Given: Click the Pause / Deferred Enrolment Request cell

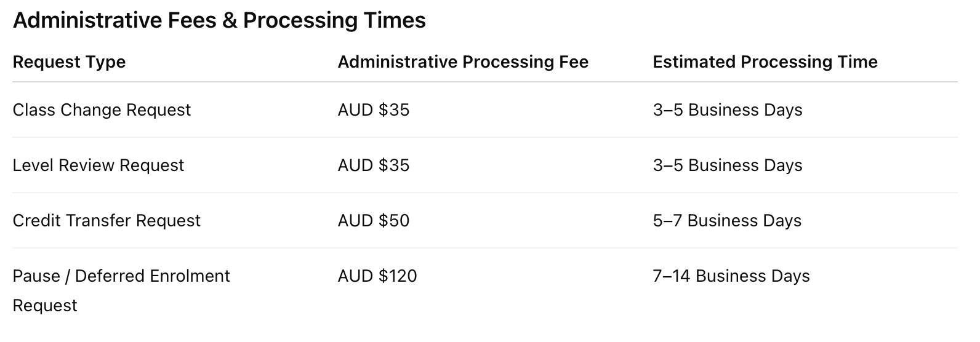Looking at the screenshot, I should (x=121, y=291).
